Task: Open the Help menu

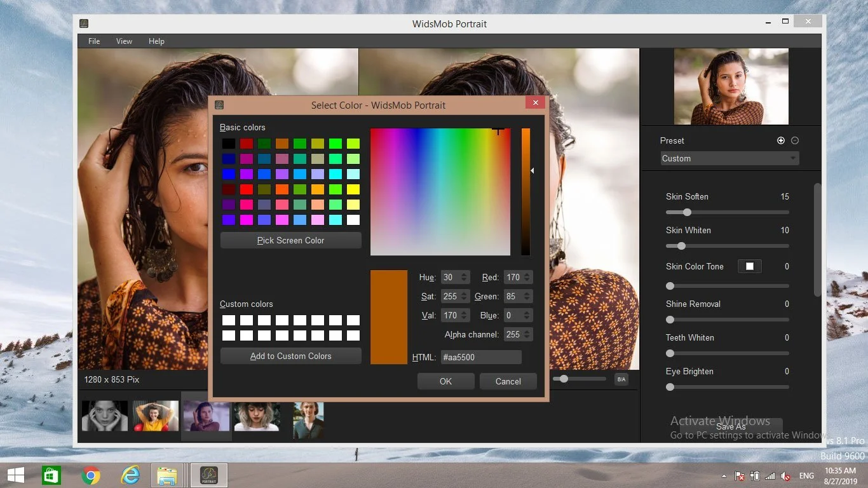Action: pyautogui.click(x=156, y=41)
